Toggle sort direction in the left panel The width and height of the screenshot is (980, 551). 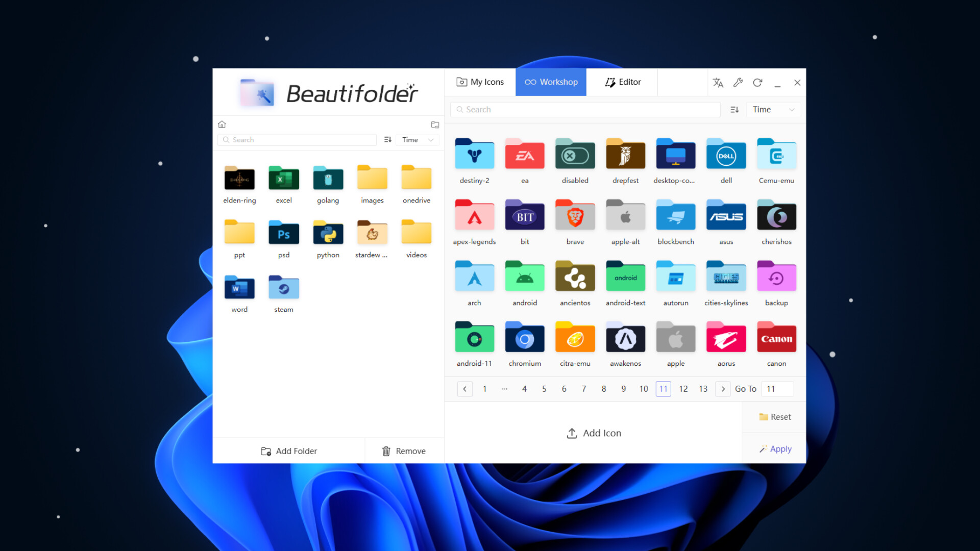click(387, 139)
